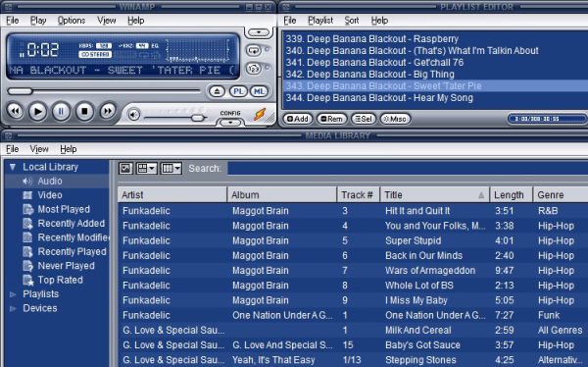Sort by the Length column header
Screen dimensions: 588x367
pyautogui.click(x=512, y=195)
